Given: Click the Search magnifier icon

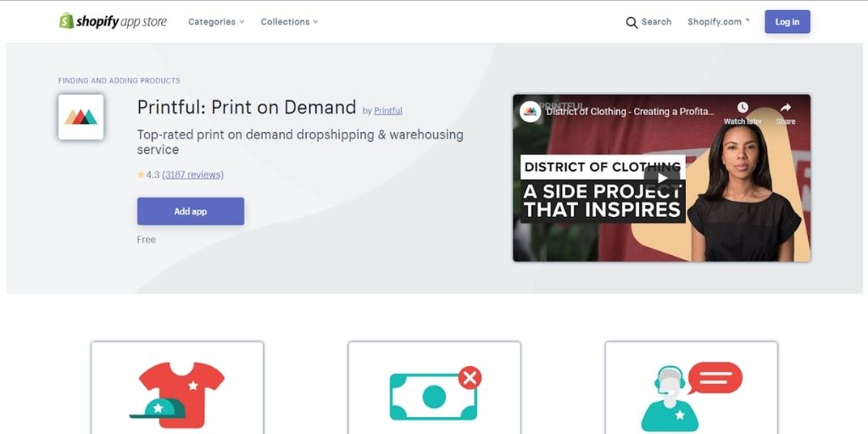Looking at the screenshot, I should 632,22.
